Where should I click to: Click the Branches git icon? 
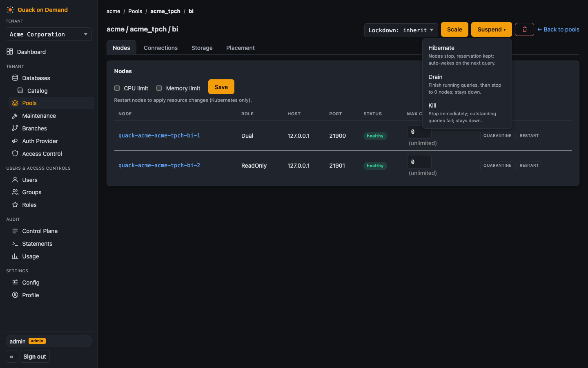[x=15, y=128]
